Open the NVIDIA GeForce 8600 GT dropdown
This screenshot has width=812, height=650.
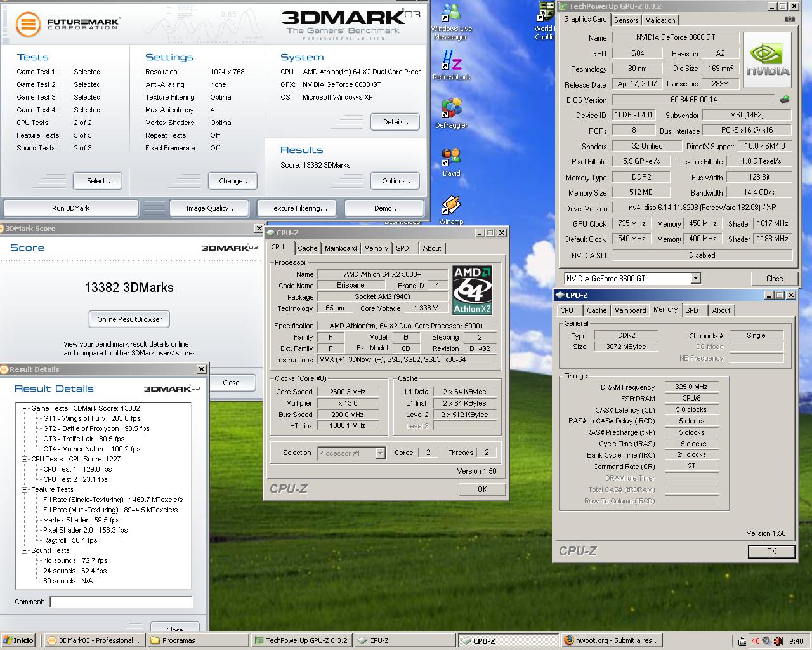(x=695, y=278)
